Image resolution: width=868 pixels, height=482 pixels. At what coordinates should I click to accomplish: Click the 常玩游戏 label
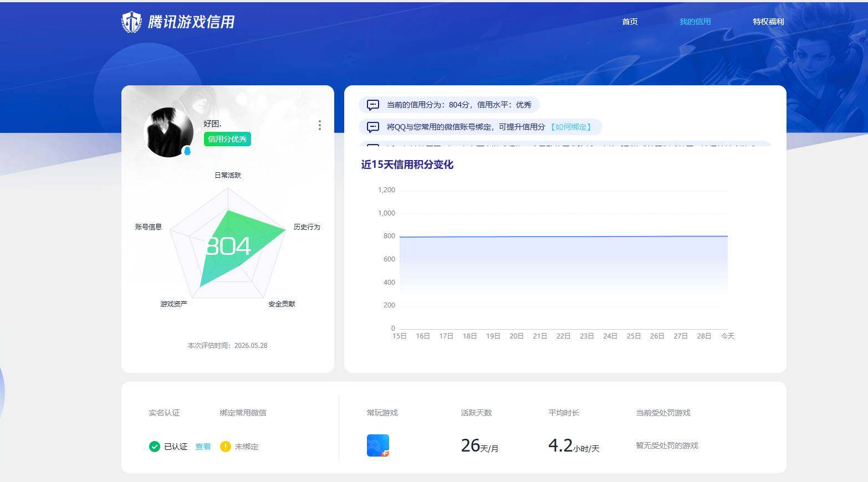pyautogui.click(x=382, y=413)
